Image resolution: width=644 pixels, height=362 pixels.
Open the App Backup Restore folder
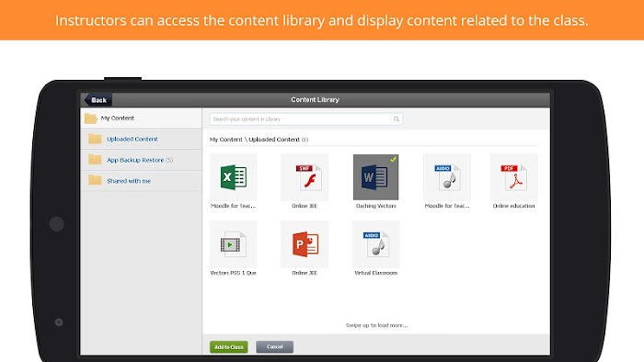[x=141, y=160]
